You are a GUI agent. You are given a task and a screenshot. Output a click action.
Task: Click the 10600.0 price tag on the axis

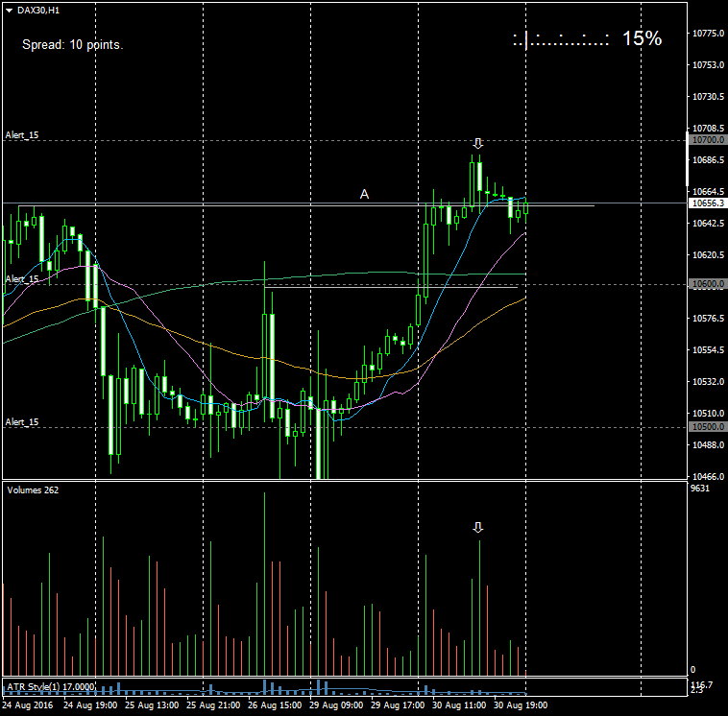coord(707,284)
